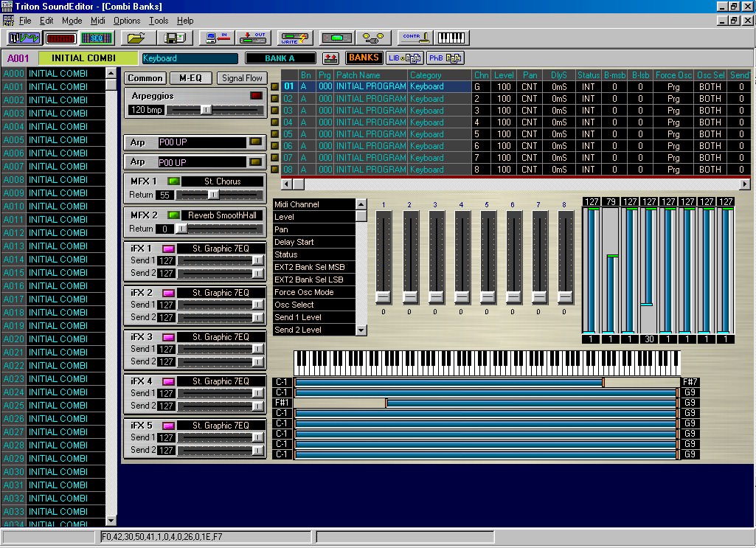Click the M-EQ button

190,78
